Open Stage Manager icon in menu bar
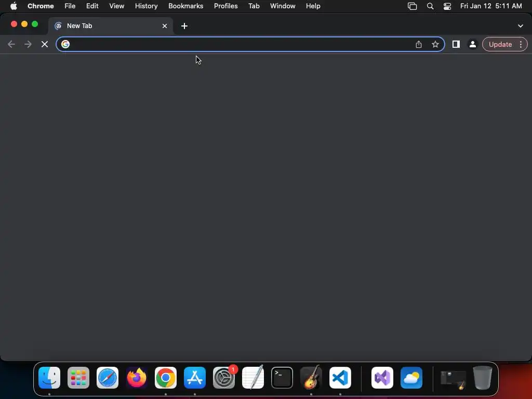The width and height of the screenshot is (532, 399). [412, 6]
